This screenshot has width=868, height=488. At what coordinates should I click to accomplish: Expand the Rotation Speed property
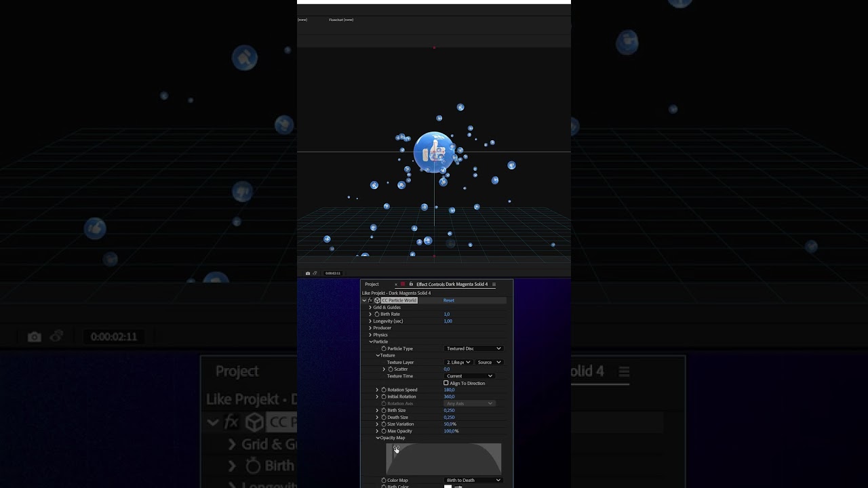tap(377, 390)
